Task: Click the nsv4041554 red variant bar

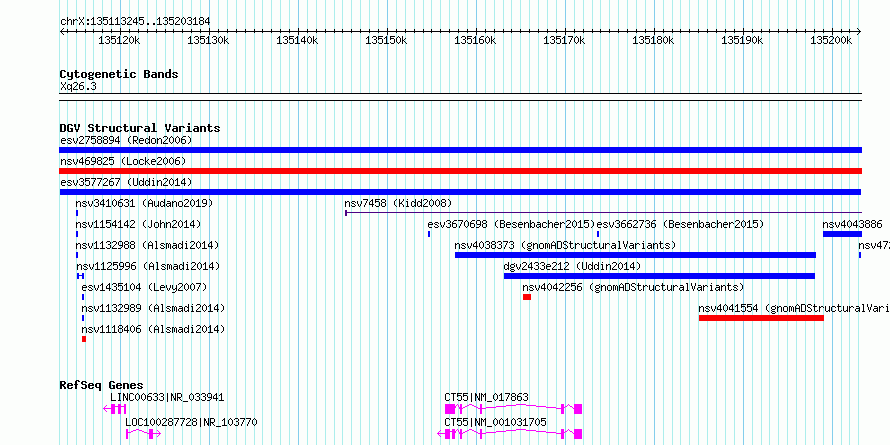Action: [761, 318]
